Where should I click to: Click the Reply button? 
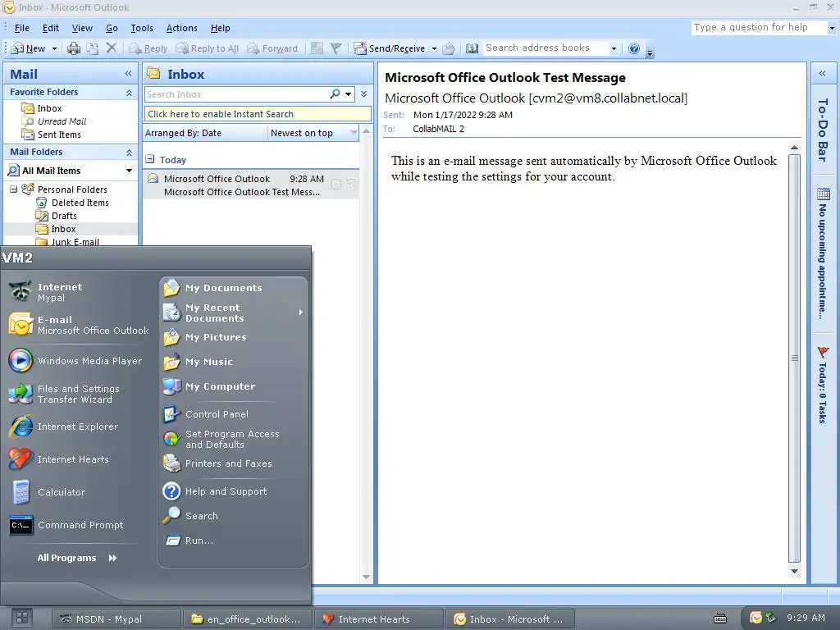(x=148, y=48)
